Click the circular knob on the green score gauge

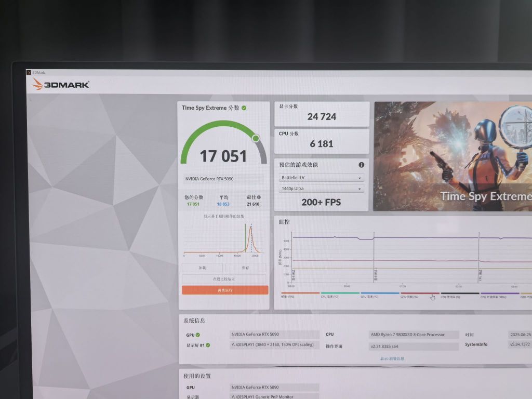click(x=255, y=138)
